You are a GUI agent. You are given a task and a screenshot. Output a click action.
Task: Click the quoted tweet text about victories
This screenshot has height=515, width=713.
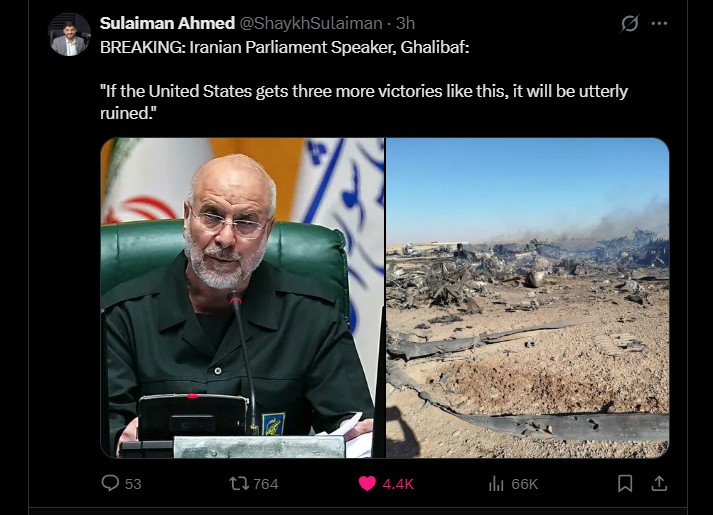coord(364,102)
